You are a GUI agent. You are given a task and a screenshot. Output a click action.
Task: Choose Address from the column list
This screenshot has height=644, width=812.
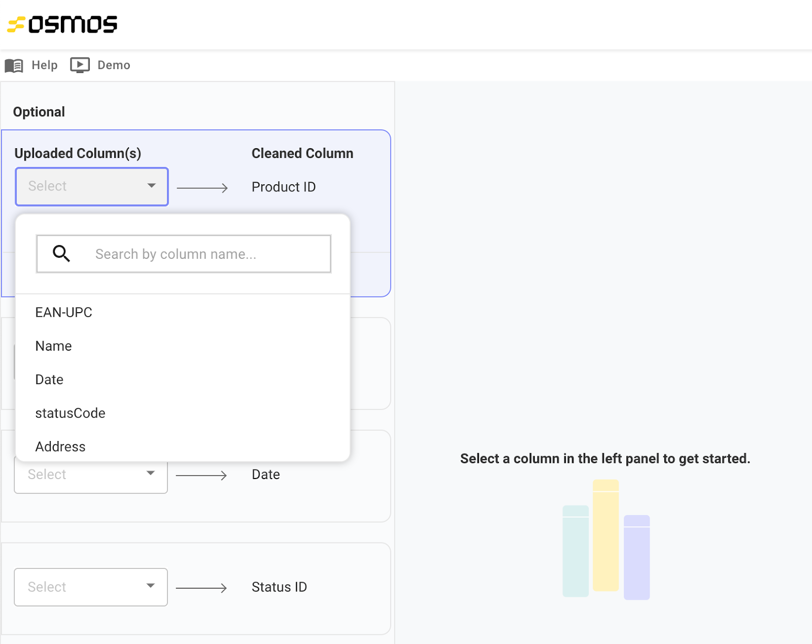coord(60,447)
